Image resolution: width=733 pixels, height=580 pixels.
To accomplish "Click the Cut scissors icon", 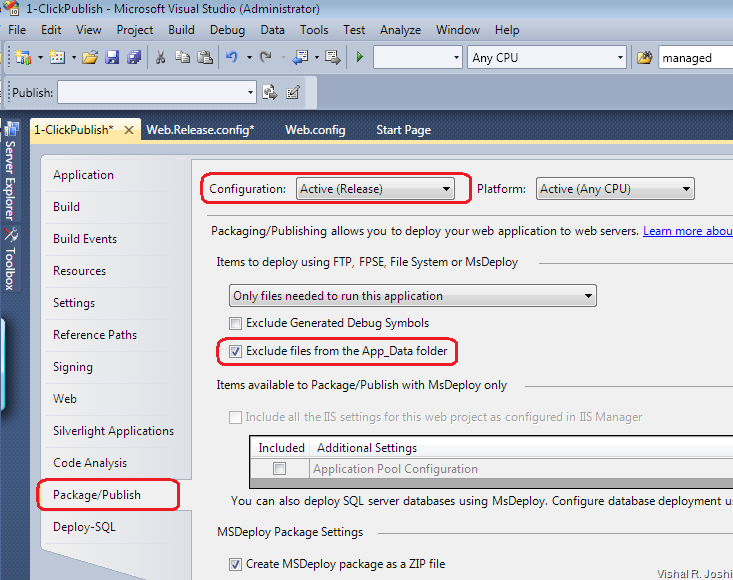I will coord(160,58).
